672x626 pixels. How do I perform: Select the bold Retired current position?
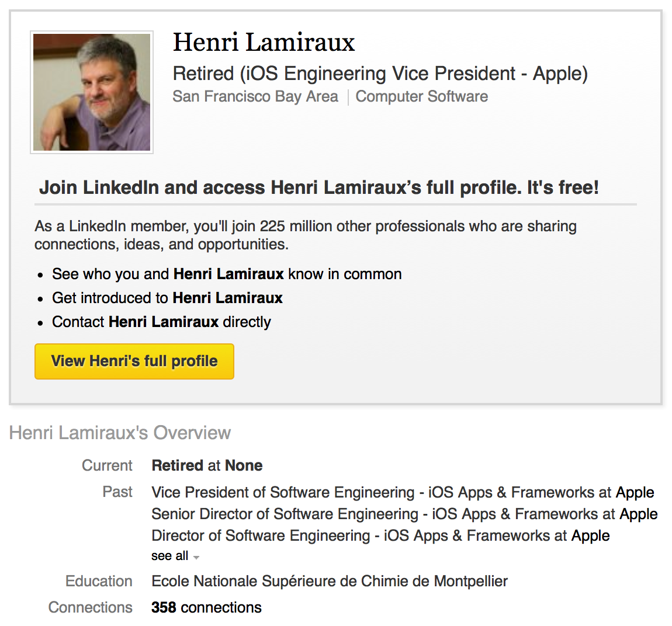[x=177, y=465]
